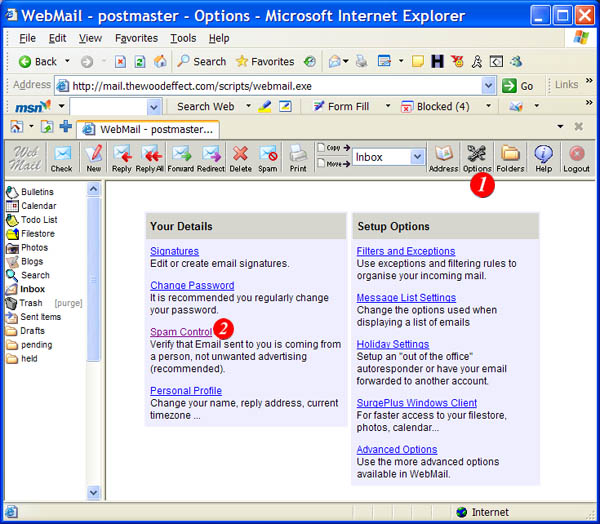Open the Folders toolbar icon
The image size is (600, 524).
(x=510, y=157)
